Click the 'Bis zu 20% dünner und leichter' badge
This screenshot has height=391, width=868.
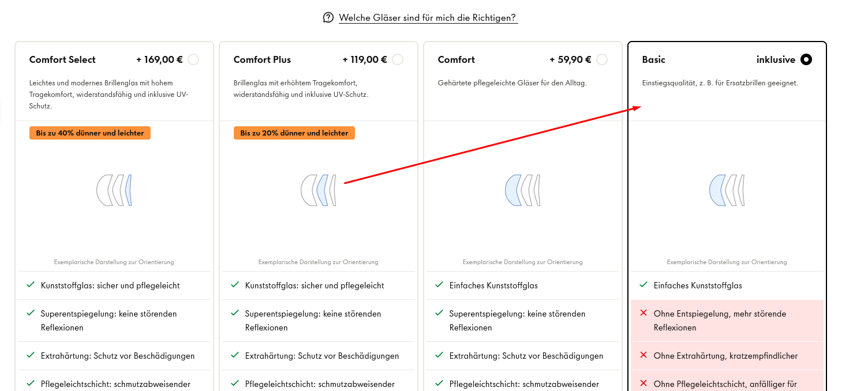294,133
